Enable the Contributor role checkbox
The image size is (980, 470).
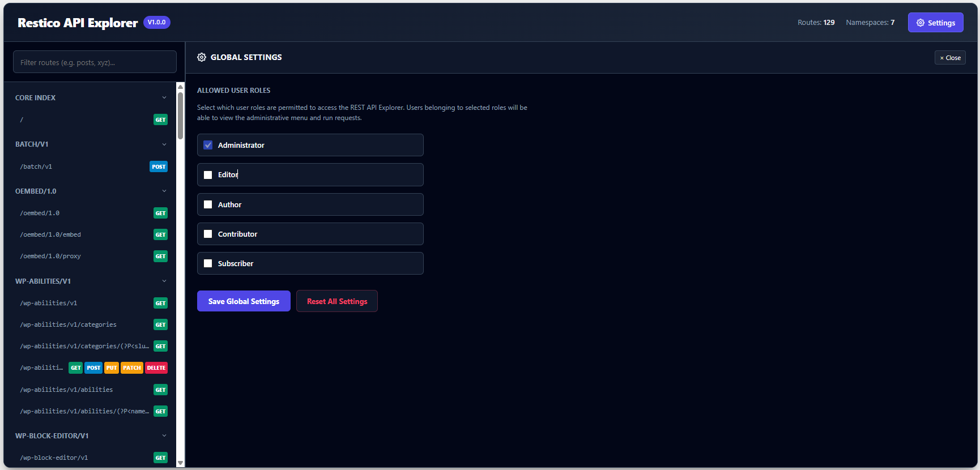click(x=208, y=234)
